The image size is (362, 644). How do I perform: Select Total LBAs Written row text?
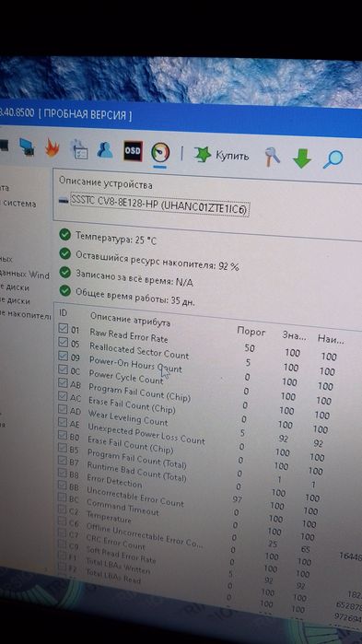pos(118,566)
